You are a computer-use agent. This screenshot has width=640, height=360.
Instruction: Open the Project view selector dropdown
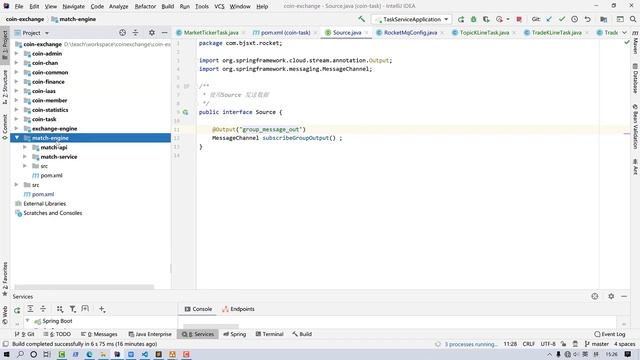(x=47, y=33)
